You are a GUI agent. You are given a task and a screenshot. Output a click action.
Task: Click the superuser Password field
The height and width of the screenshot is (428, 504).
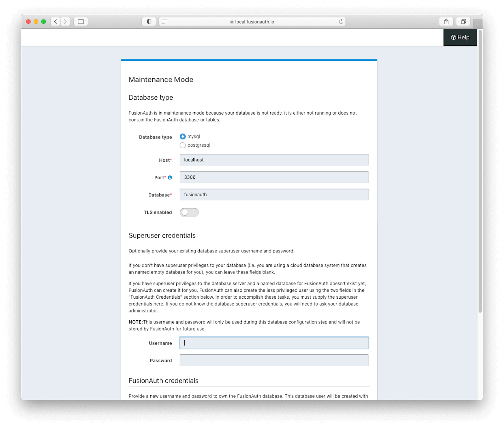274,360
